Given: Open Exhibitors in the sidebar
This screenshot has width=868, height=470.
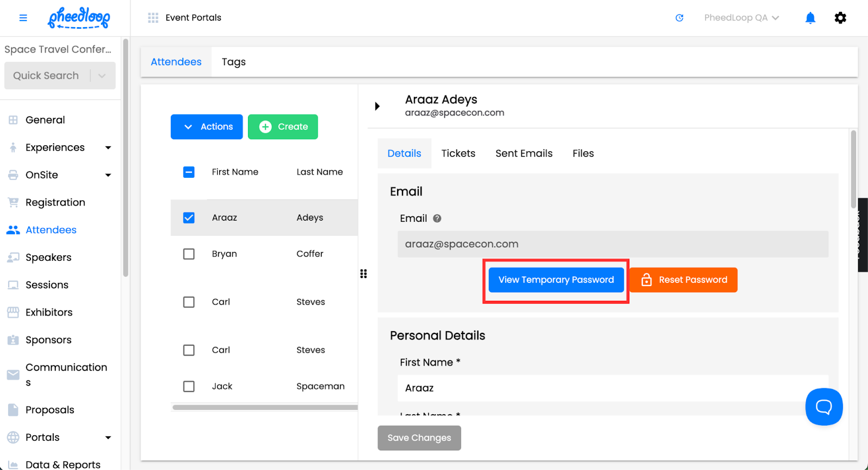Looking at the screenshot, I should (x=49, y=312).
